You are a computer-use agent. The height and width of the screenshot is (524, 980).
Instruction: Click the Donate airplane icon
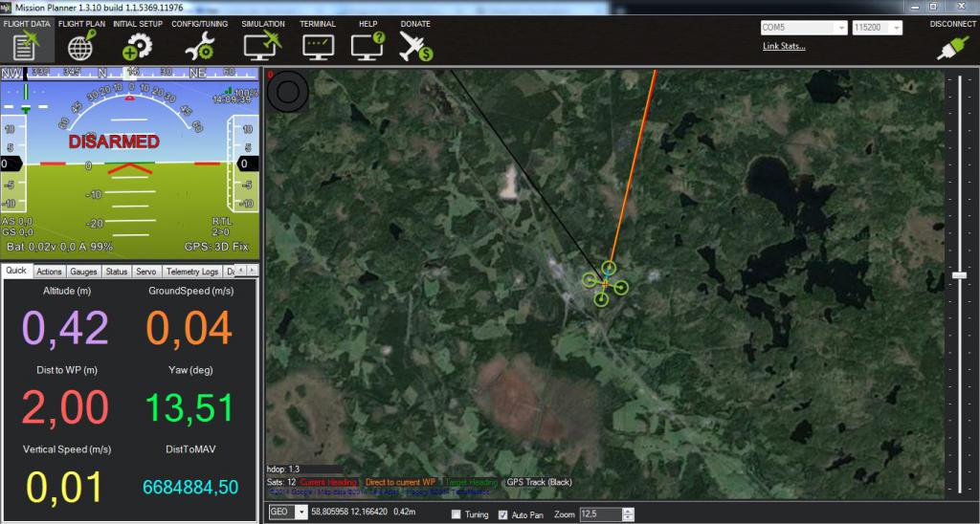pyautogui.click(x=415, y=46)
